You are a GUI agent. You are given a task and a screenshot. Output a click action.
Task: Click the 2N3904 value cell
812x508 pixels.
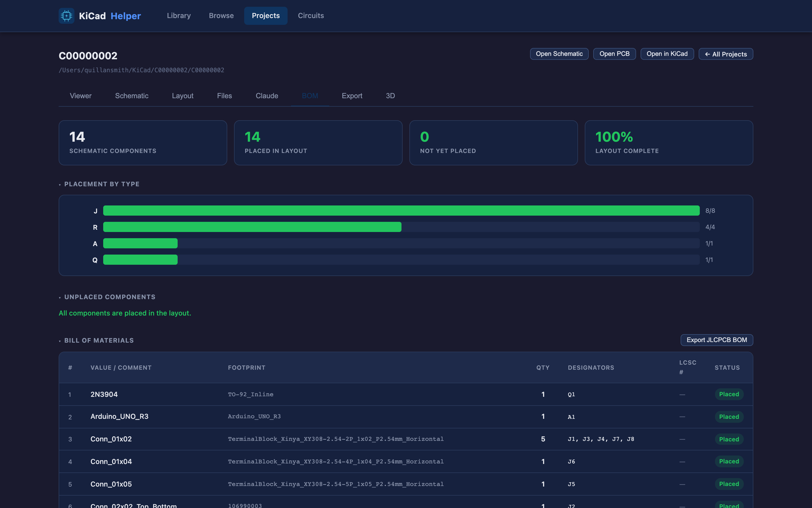[x=104, y=395]
